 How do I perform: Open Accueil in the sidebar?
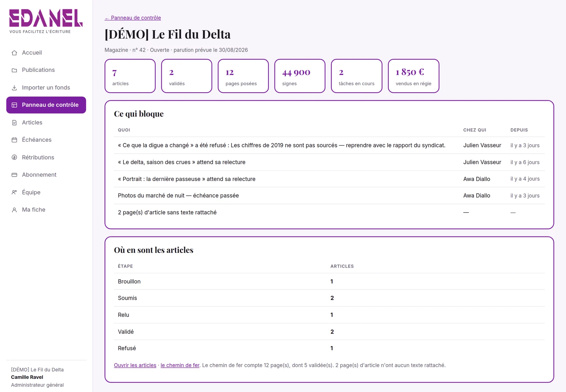[x=46, y=53]
